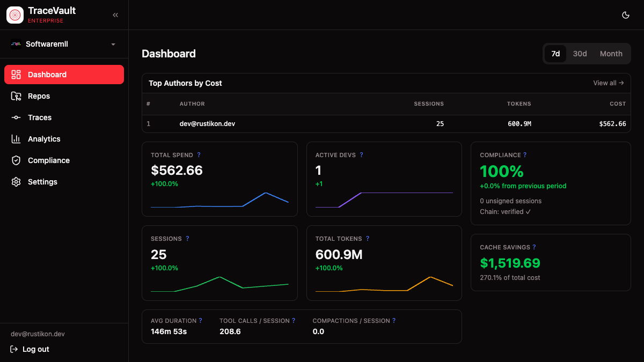Open Settings via the gear icon

click(x=17, y=181)
